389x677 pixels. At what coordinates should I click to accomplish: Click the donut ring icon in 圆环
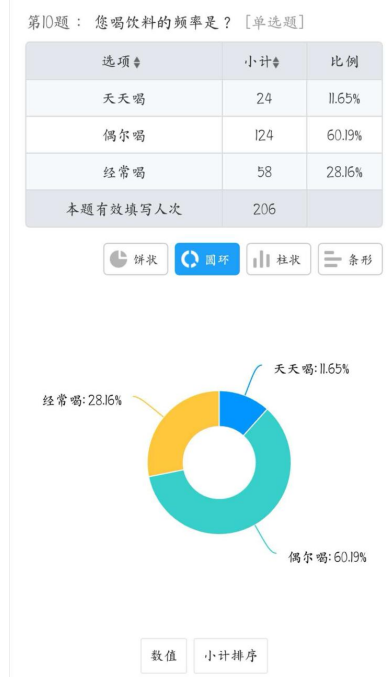click(x=189, y=259)
